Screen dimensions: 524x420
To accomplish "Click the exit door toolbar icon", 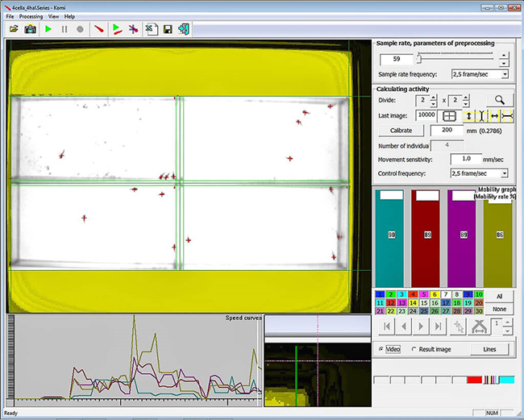I will [x=185, y=29].
